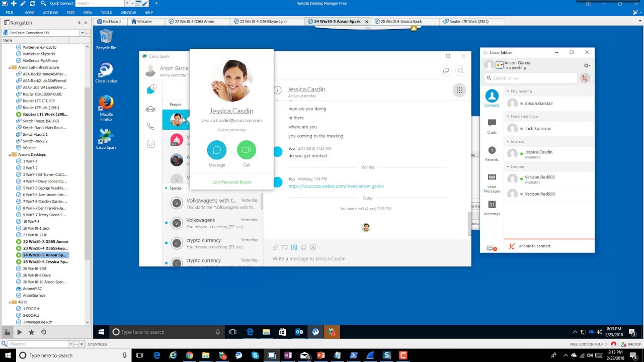Click the remote Start button
Image resolution: width=644 pixels, height=362 pixels.
(x=101, y=332)
